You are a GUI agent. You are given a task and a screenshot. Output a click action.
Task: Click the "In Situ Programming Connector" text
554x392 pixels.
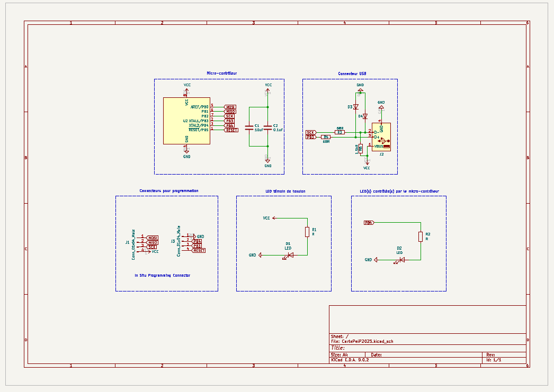coord(162,275)
